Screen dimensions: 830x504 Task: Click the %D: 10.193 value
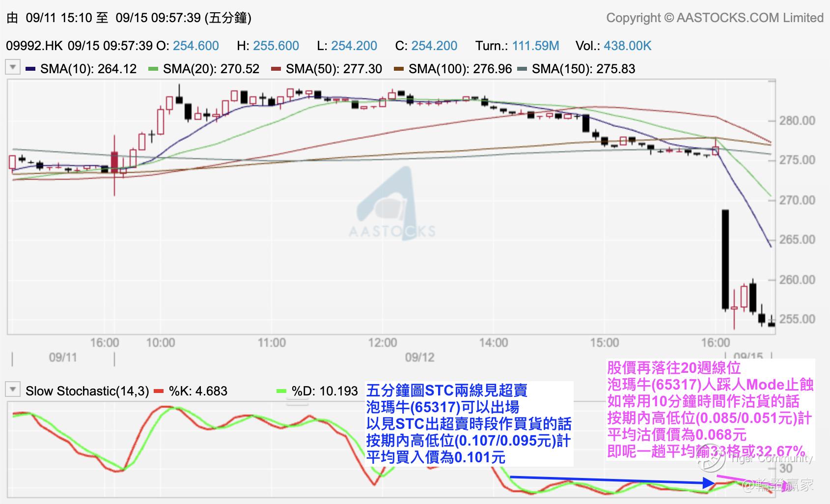coord(325,391)
